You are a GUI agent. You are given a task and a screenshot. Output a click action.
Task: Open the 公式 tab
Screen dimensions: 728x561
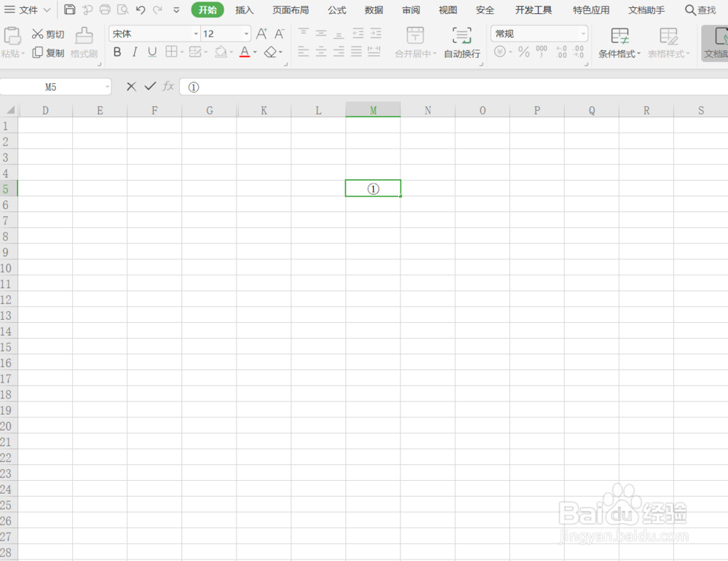337,9
